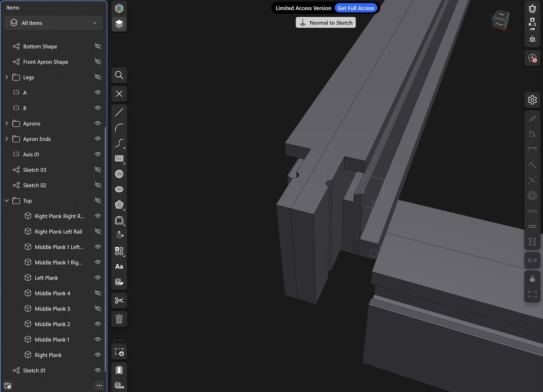Viewport: 543px width, 392px height.
Task: Select the Circle sketch tool
Action: (x=119, y=174)
